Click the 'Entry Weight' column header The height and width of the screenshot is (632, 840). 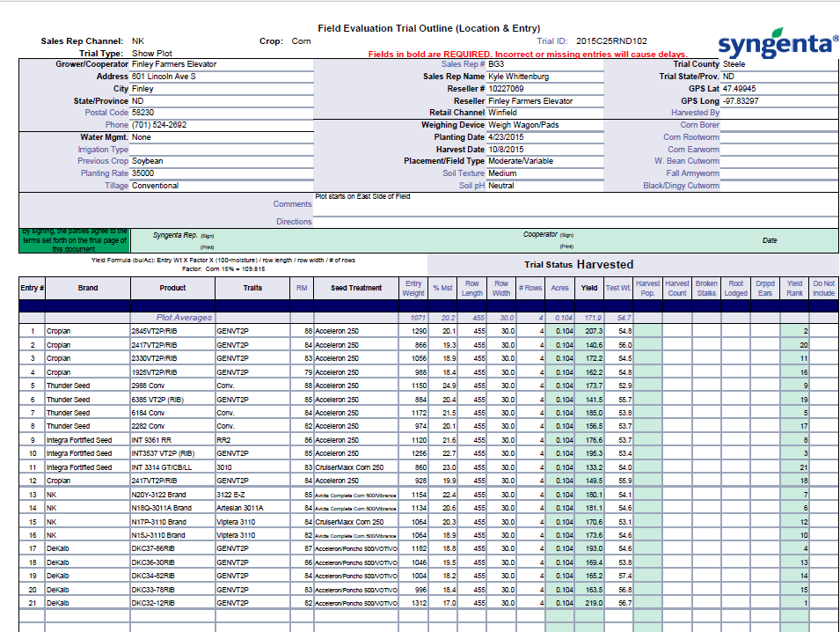(x=413, y=289)
